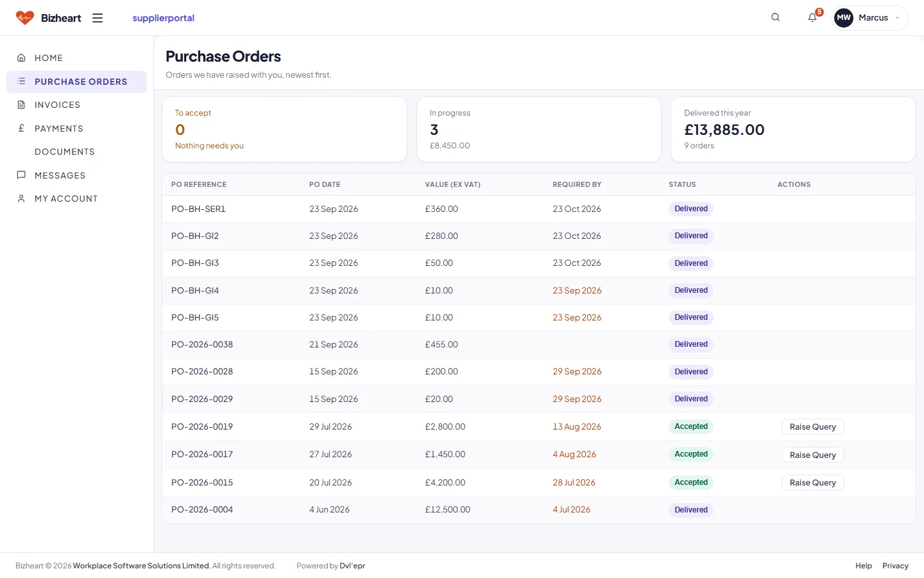Click the In progress summary card
The height and width of the screenshot is (578, 924).
[539, 129]
